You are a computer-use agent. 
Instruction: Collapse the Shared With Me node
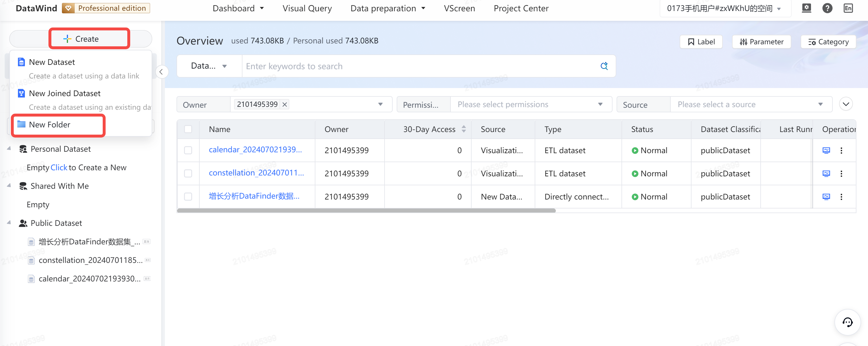click(x=9, y=186)
